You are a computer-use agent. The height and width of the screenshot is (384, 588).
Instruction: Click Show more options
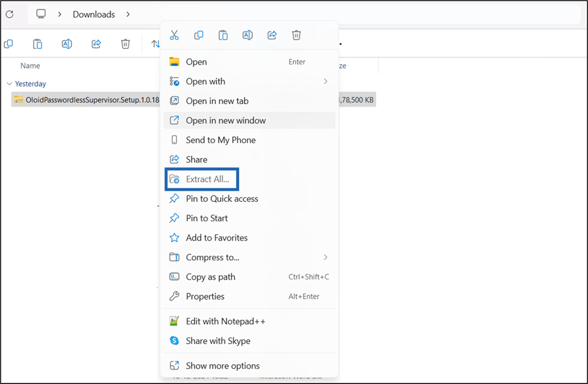(250, 366)
